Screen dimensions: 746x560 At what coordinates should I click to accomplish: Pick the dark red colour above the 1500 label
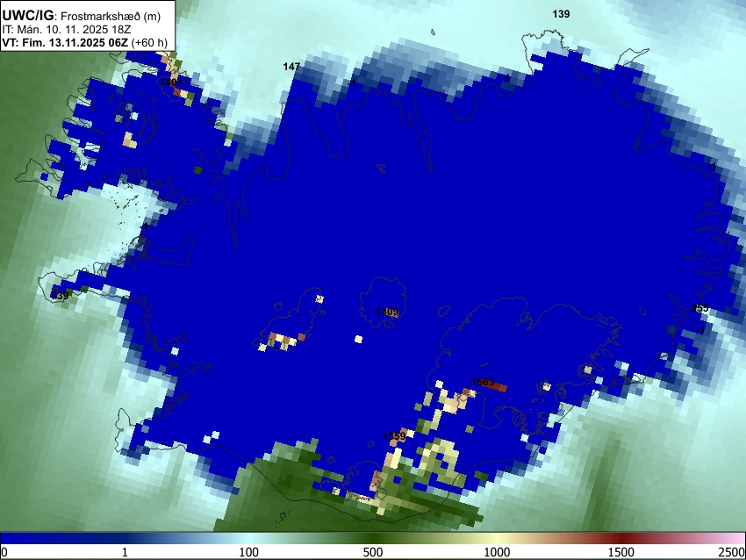click(x=621, y=538)
